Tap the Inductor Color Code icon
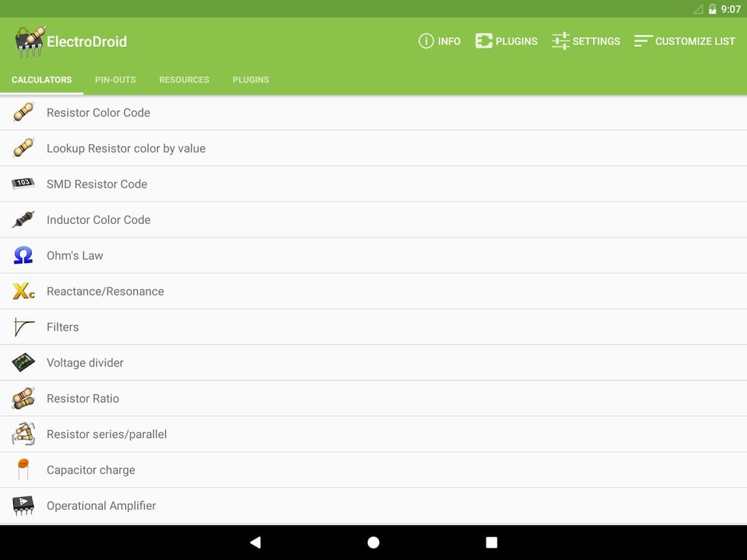 (23, 220)
